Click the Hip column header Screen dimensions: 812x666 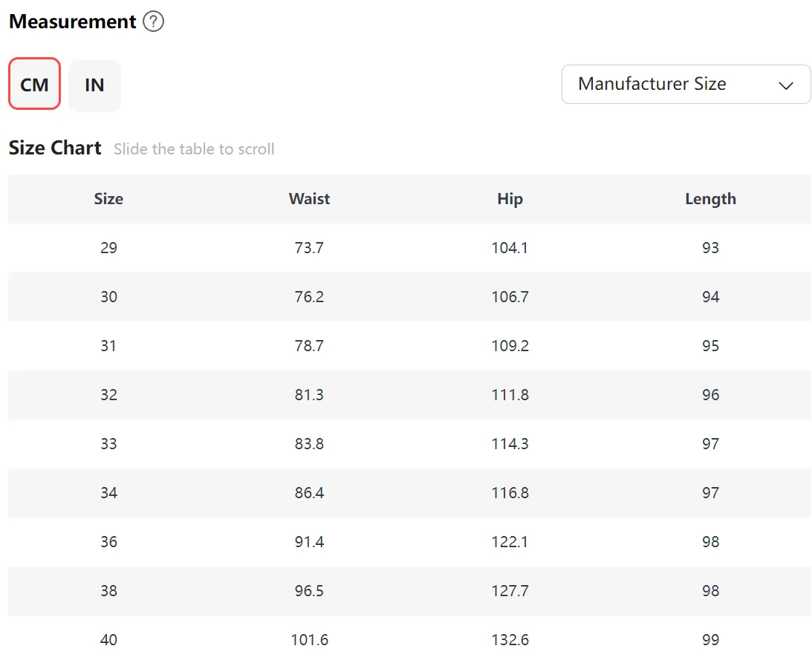510,199
